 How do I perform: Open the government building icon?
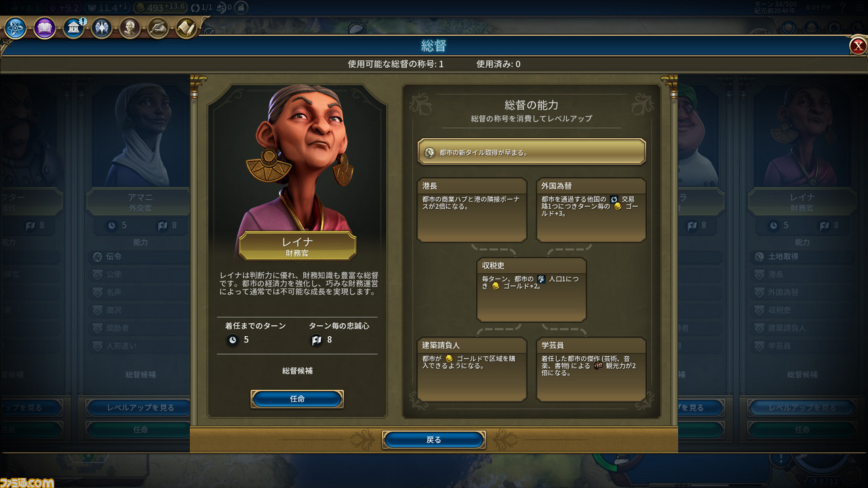[x=73, y=28]
